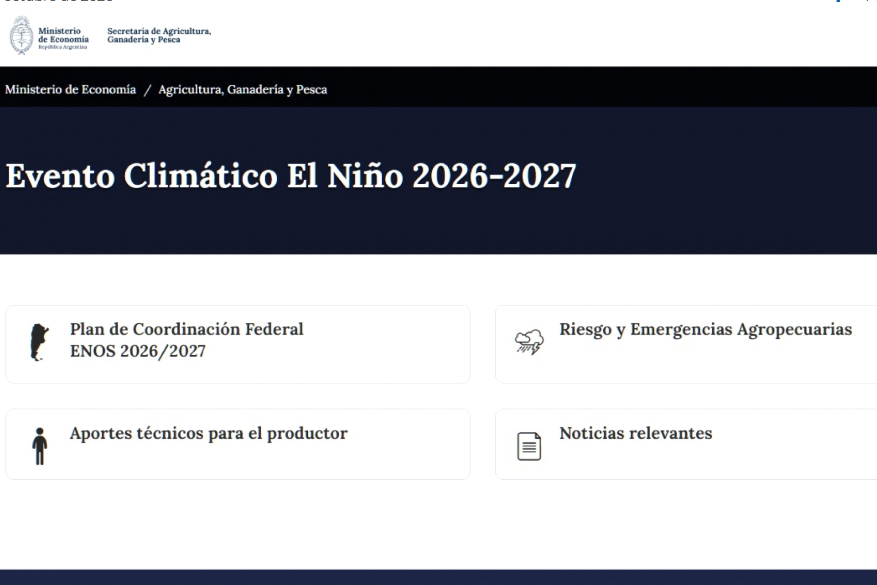Open Riesgo y Emergencias Agropecuarias card
The width and height of the screenshot is (877, 585).
[686, 345]
